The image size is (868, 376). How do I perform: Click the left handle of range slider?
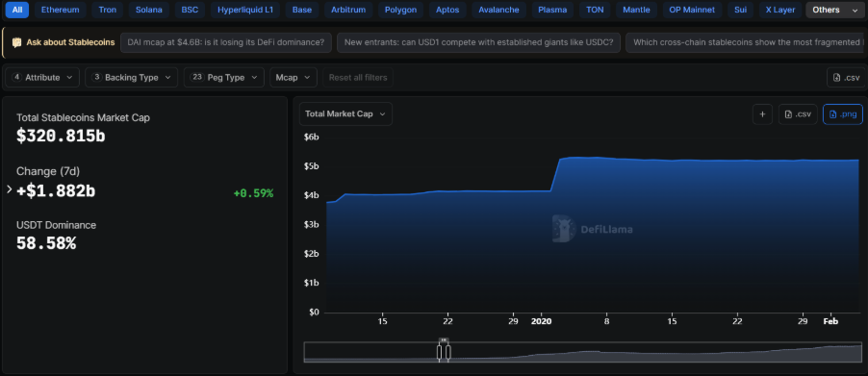439,352
